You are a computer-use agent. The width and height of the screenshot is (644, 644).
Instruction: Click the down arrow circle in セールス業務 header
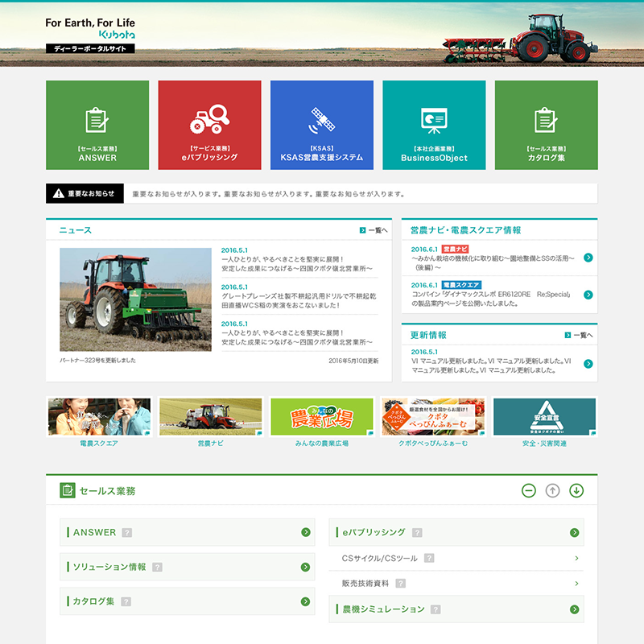(x=576, y=490)
